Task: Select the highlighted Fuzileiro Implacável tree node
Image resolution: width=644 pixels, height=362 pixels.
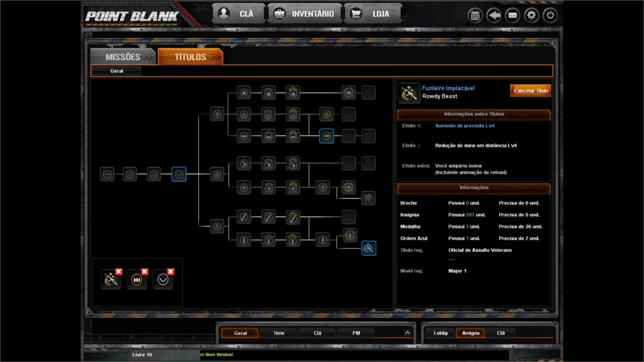Action: (x=369, y=248)
